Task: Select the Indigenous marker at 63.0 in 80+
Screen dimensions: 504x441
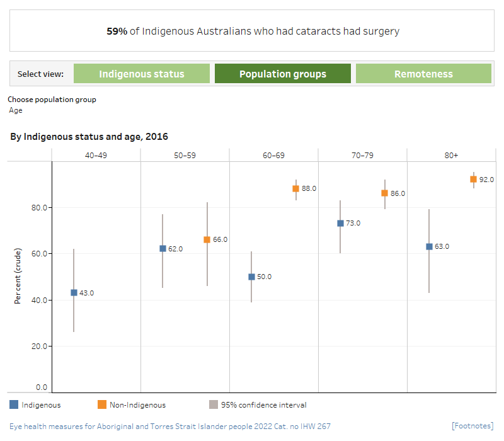Action: click(428, 246)
